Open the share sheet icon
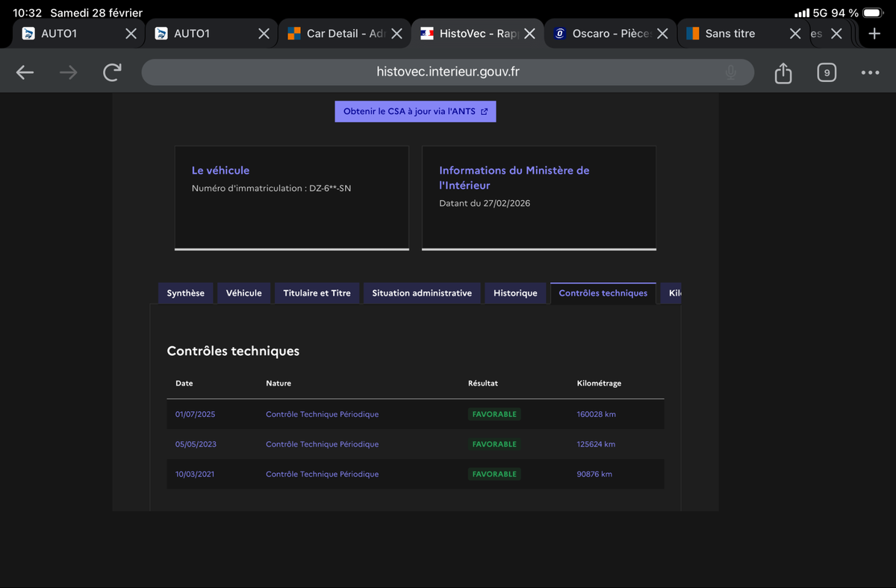This screenshot has height=588, width=896. point(783,72)
